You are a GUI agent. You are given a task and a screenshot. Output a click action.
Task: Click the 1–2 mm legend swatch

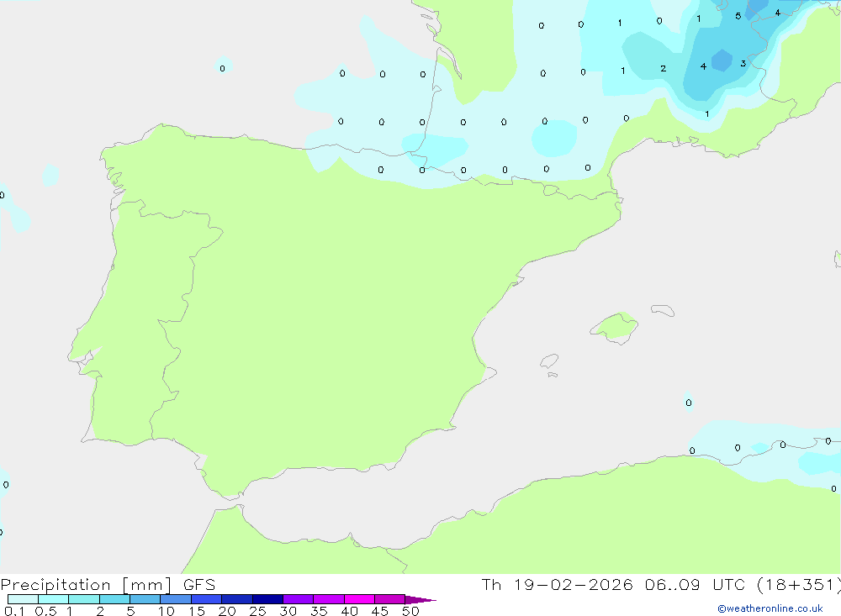[x=83, y=599]
